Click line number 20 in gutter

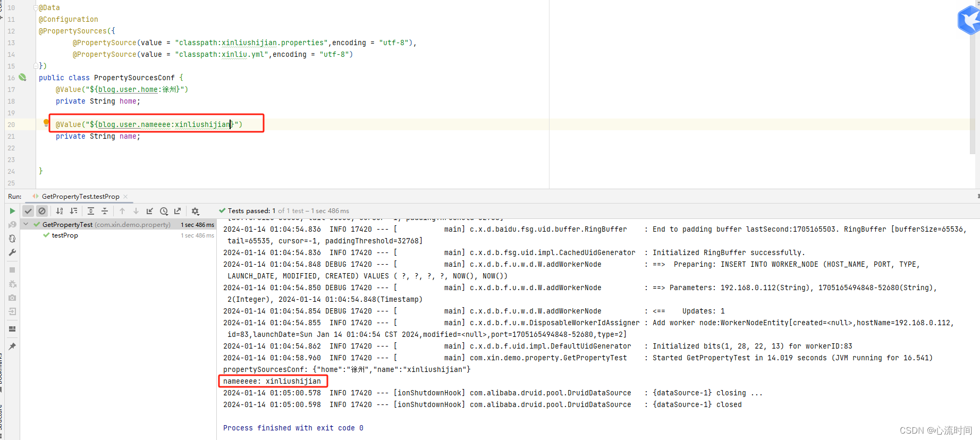(11, 125)
